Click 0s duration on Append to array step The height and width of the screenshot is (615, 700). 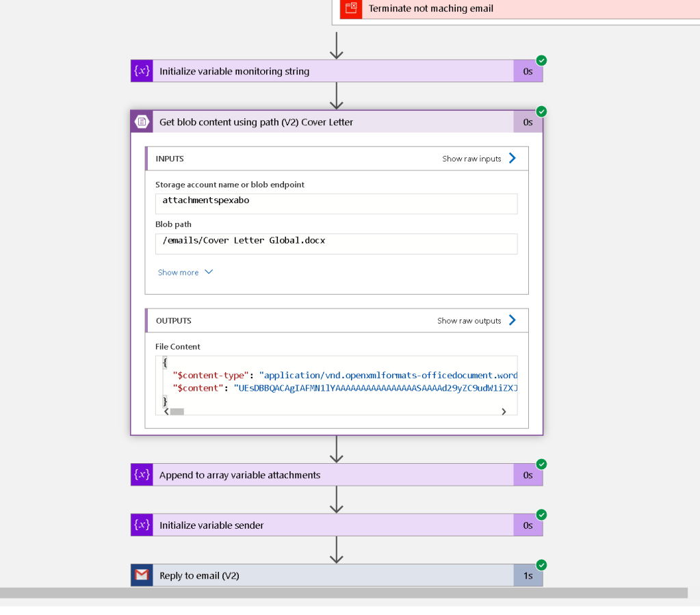pyautogui.click(x=528, y=475)
